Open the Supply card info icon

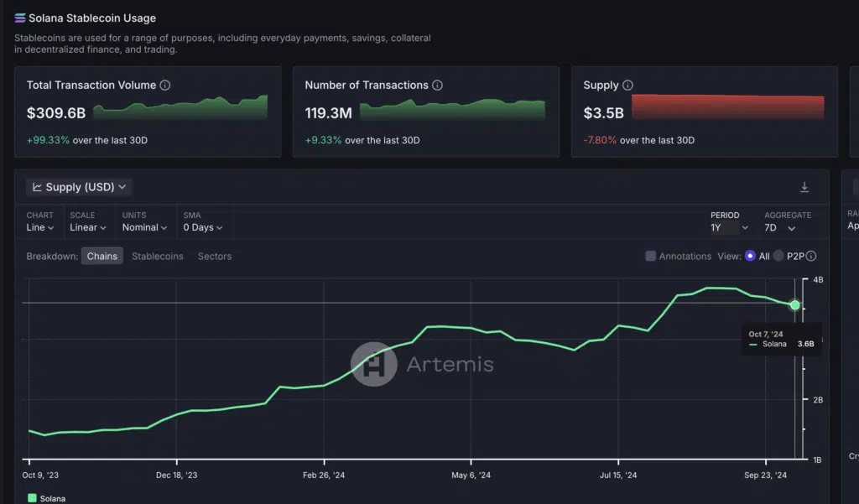coord(627,86)
